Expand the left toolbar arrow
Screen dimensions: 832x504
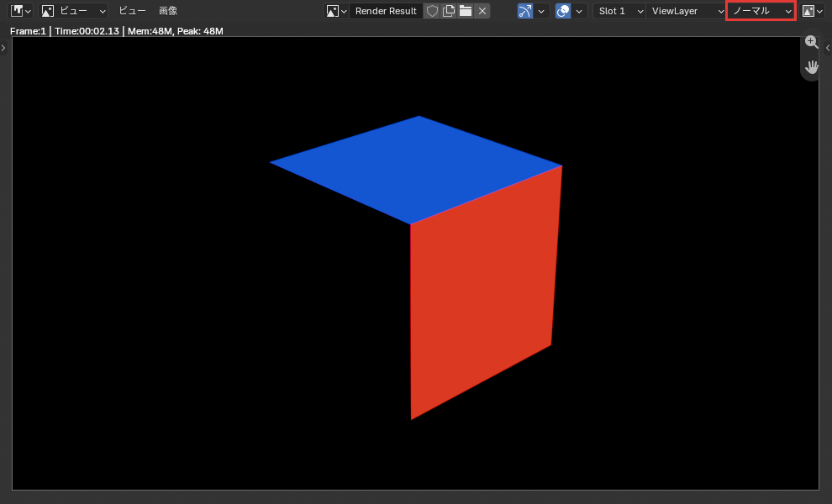pos(3,48)
